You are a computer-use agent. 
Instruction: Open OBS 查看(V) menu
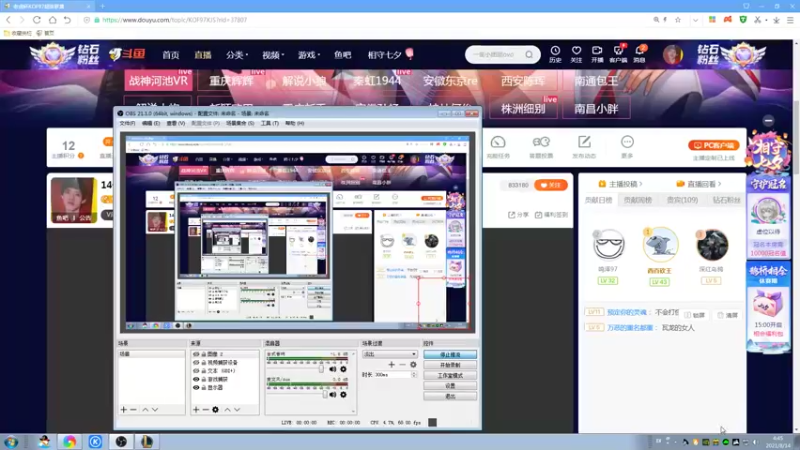pyautogui.click(x=176, y=123)
